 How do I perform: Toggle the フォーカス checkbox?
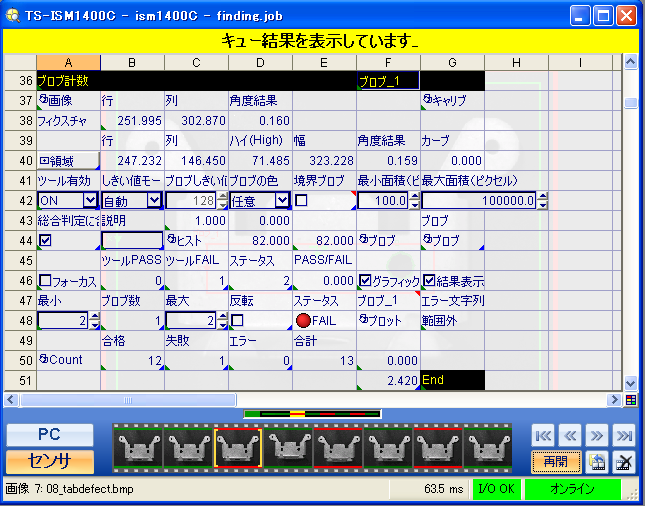pyautogui.click(x=45, y=280)
